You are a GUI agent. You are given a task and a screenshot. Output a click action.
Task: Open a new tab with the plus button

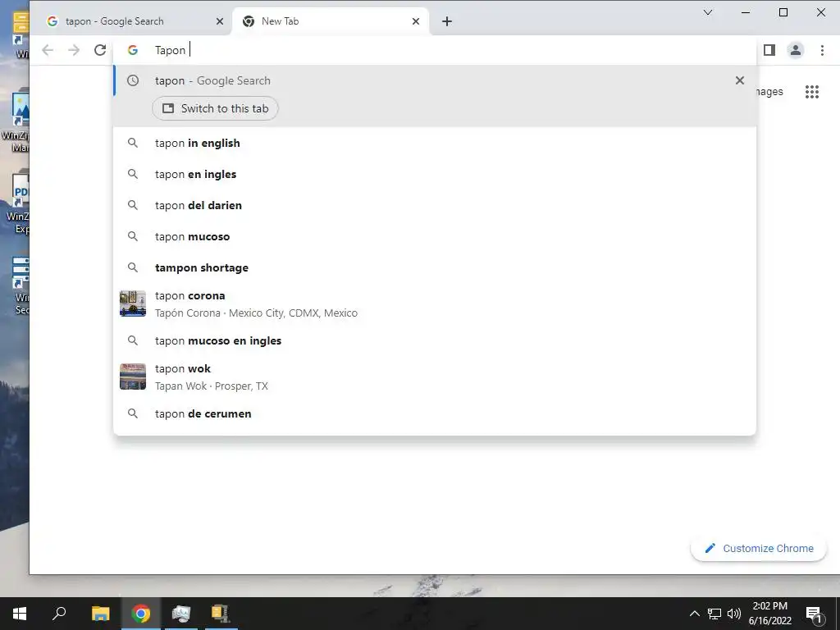pos(447,21)
